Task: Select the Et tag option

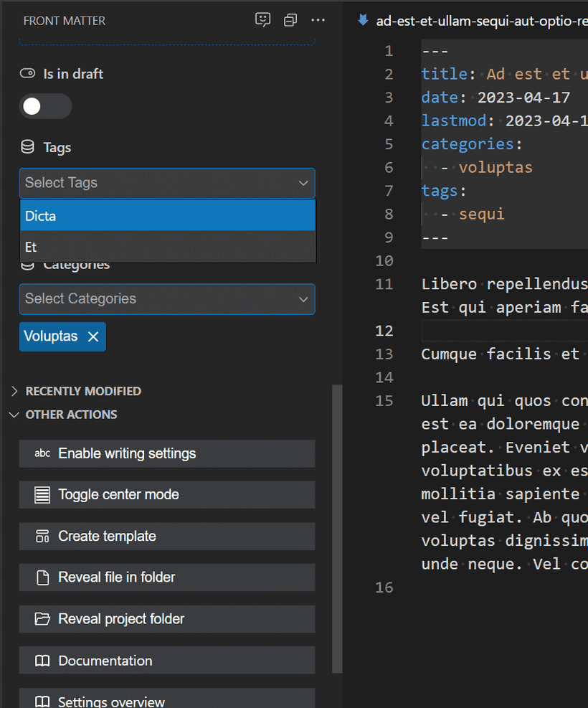Action: pos(167,247)
